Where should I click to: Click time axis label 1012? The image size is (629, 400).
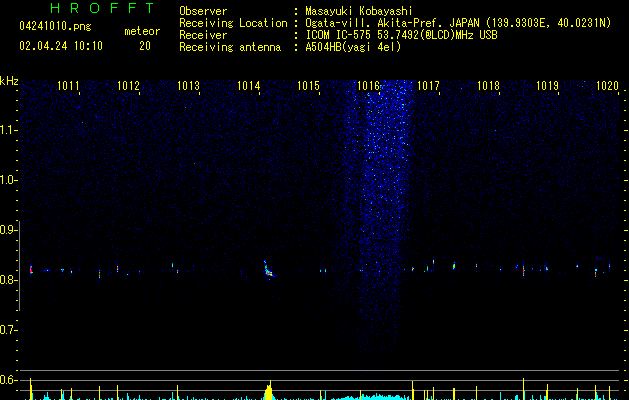coord(128,86)
